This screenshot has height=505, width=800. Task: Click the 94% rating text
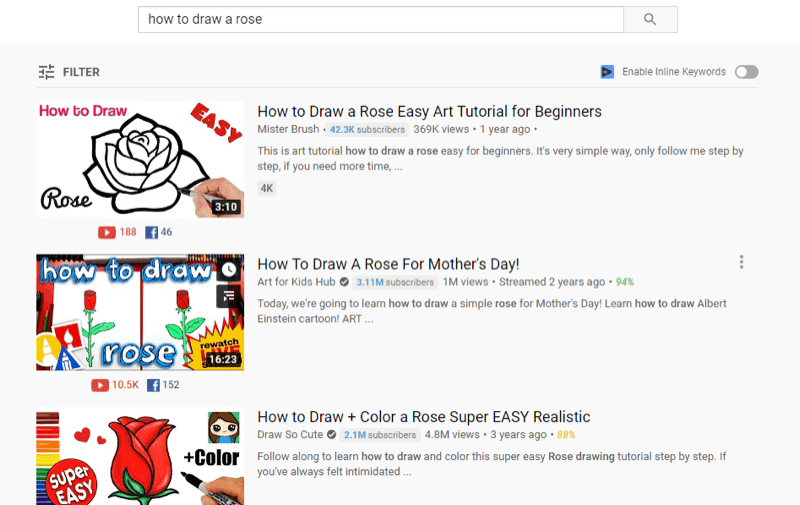(x=624, y=282)
